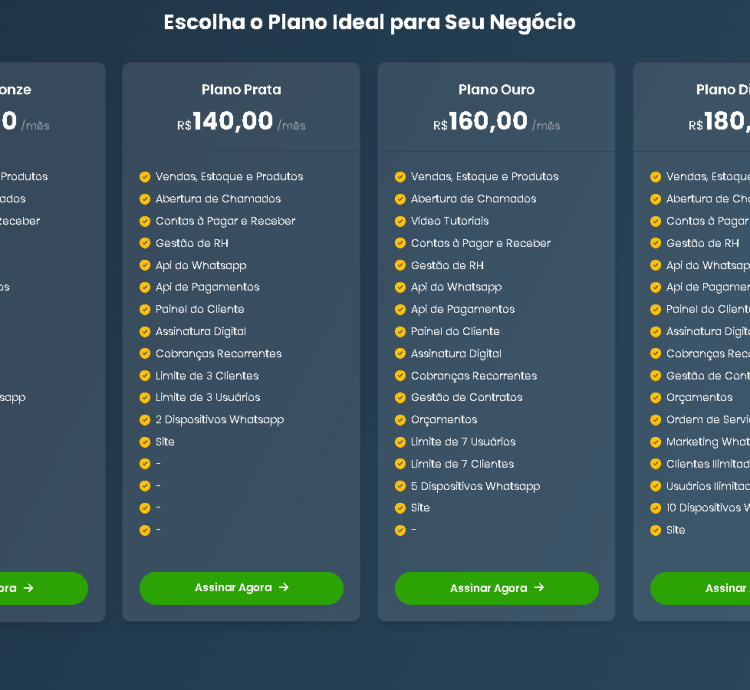Click the partially visible Bronze plan subscribe button

[40, 588]
